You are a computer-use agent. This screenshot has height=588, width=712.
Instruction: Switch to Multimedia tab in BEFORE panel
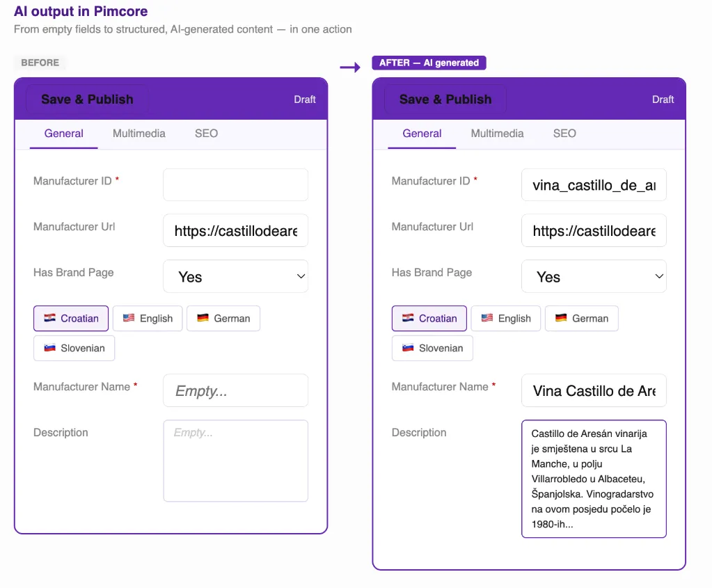139,134
